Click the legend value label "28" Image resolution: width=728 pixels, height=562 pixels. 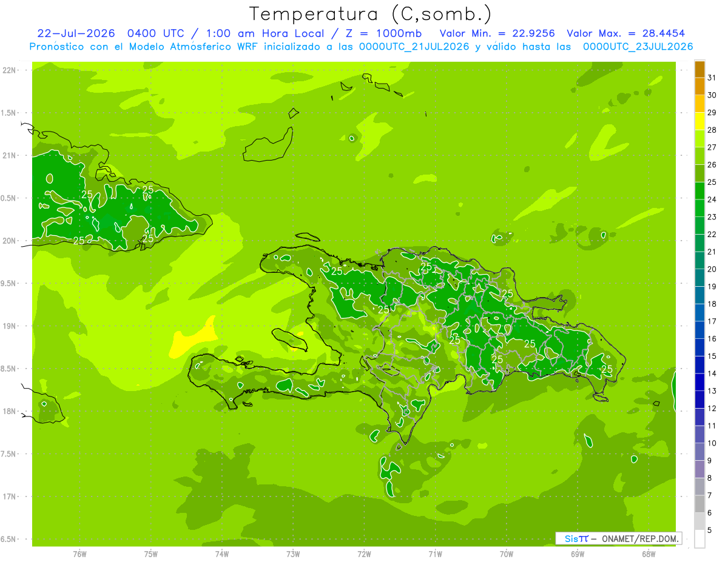click(x=712, y=130)
